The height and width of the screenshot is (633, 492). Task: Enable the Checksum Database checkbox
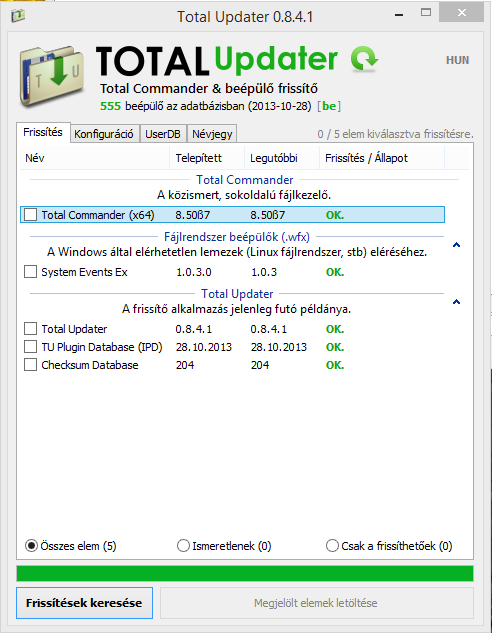[31, 365]
